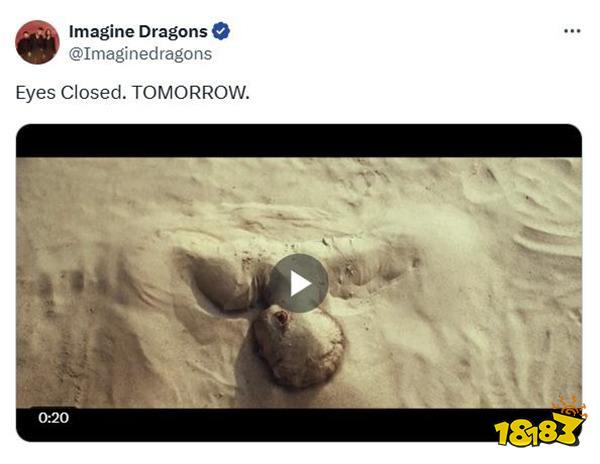Open the Imagine Dragons profile avatar
Image resolution: width=600 pixels, height=464 pixels.
coord(37,42)
